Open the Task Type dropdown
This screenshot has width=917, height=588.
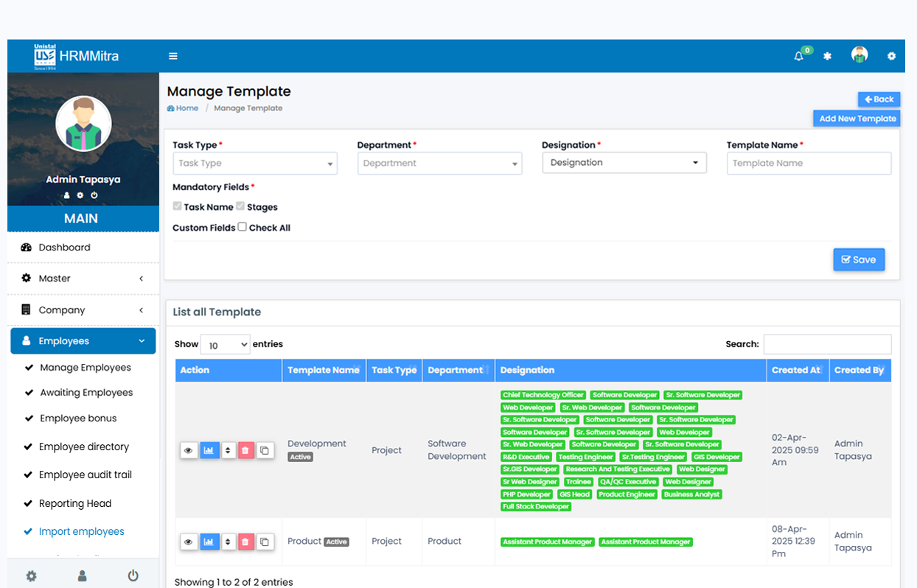pos(255,164)
